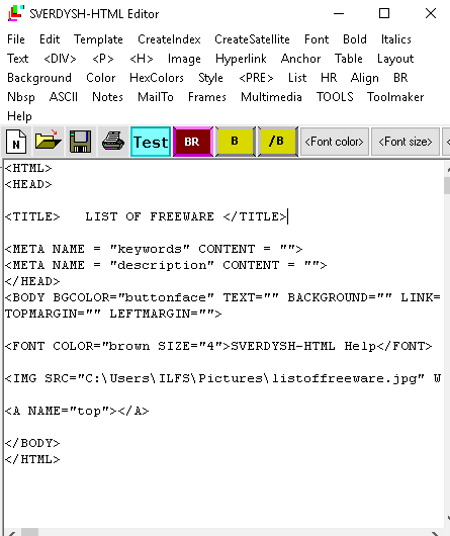
Task: Maximize the SVERDYSH-HTML Editor window
Action: click(x=384, y=13)
